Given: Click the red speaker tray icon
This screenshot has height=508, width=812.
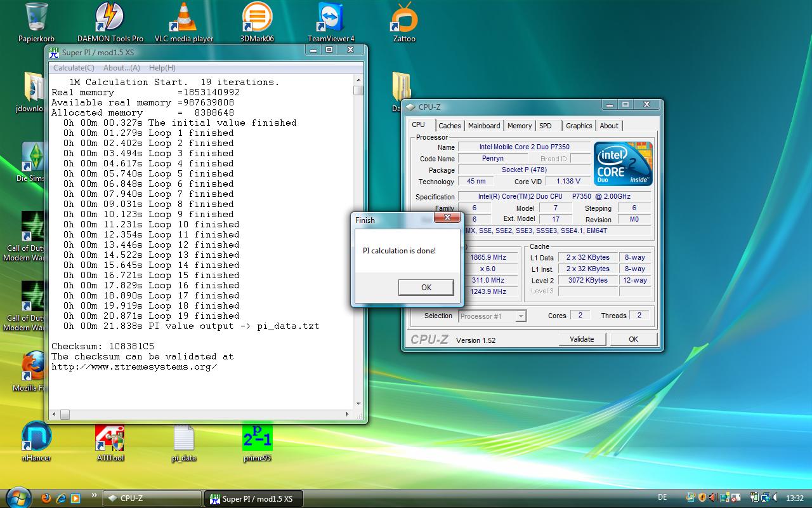Looking at the screenshot, I should [713, 498].
